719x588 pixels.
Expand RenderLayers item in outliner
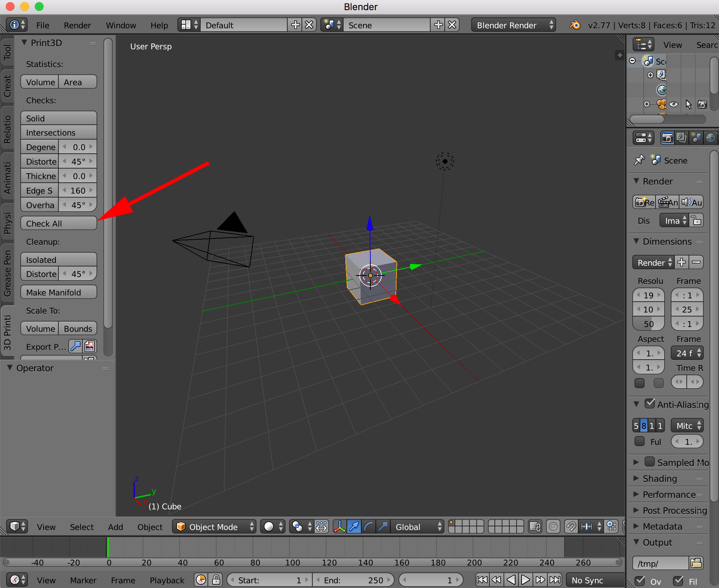pyautogui.click(x=650, y=75)
